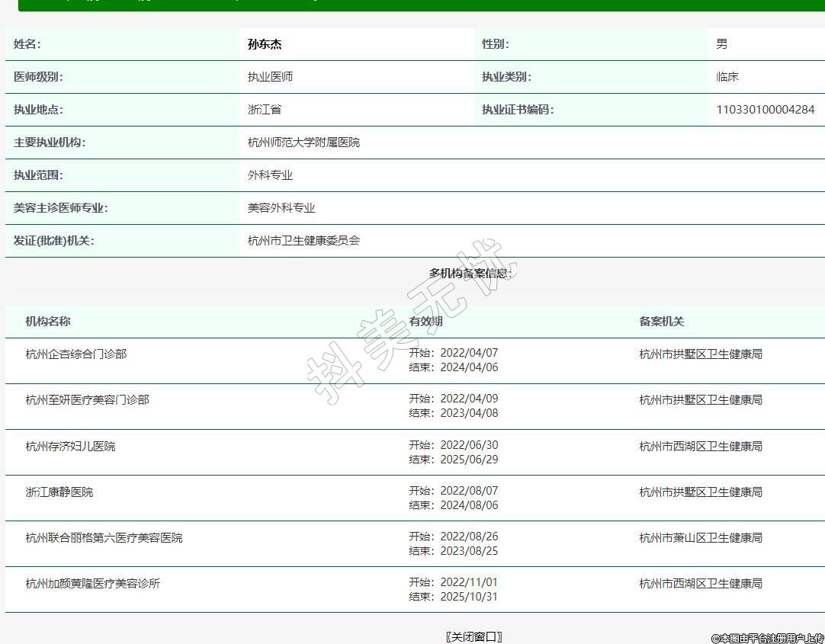The image size is (825, 644).
Task: Click the 杭州市卫生健康委员会 issuing authority value
Action: (303, 241)
